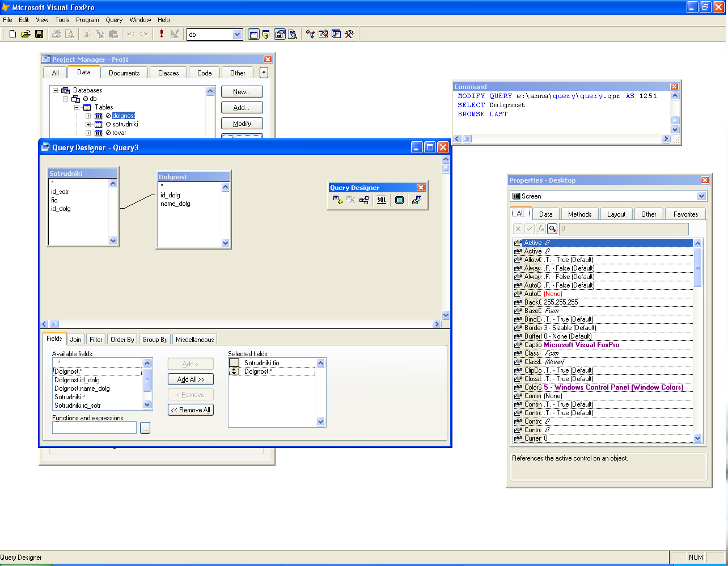Click the Visual FoxPro fox icon in title bar

point(6,7)
